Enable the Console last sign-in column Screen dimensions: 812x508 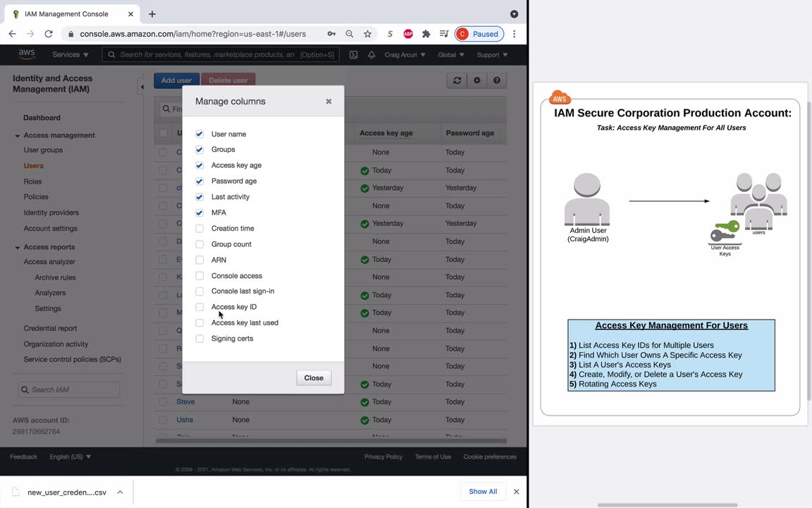coord(199,291)
